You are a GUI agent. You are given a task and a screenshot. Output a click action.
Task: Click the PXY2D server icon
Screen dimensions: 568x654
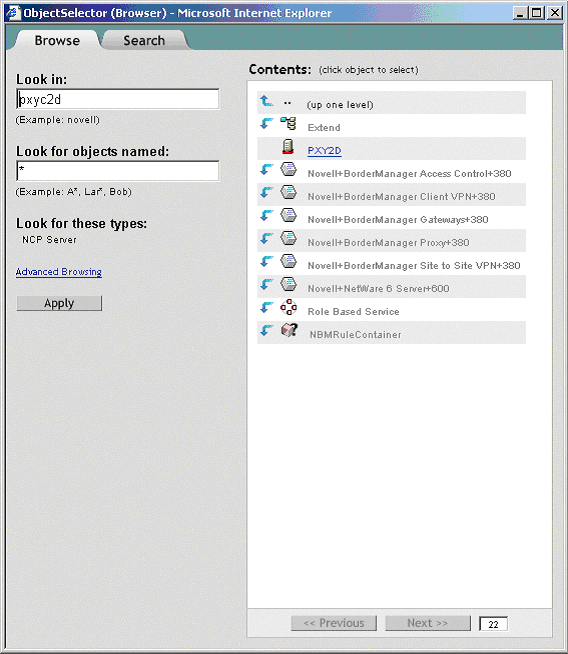(288, 147)
